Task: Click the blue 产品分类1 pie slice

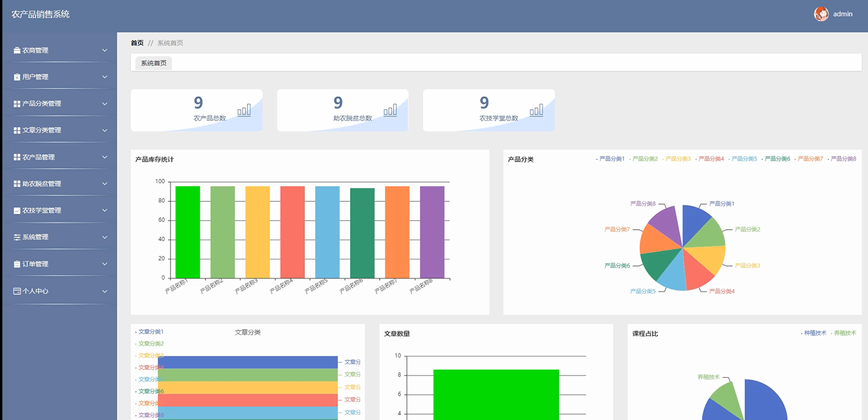Action: [693, 221]
